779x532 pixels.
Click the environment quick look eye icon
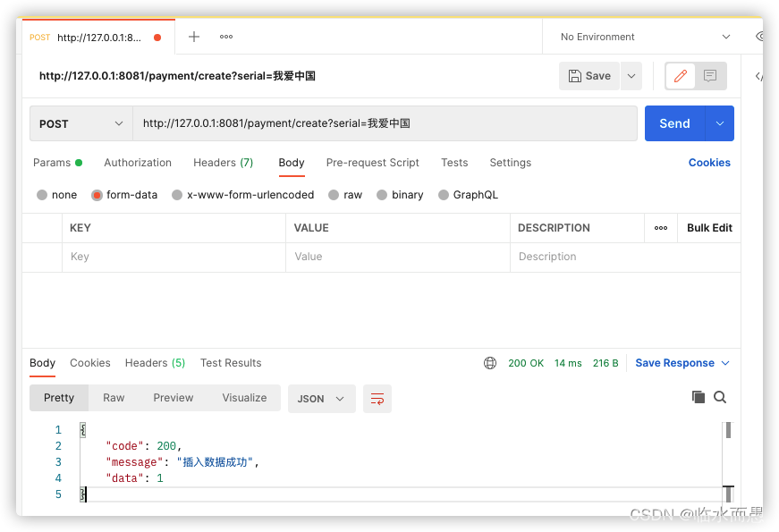point(758,37)
